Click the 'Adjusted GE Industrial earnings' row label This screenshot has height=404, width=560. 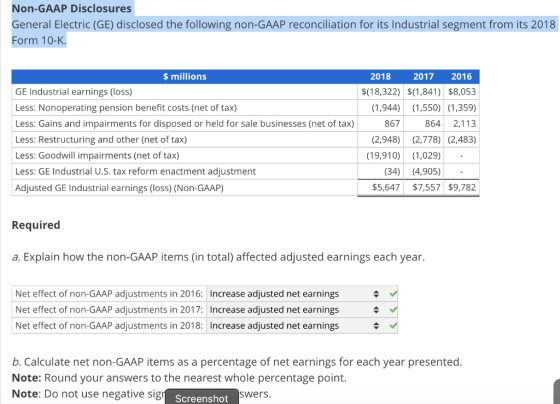point(119,188)
